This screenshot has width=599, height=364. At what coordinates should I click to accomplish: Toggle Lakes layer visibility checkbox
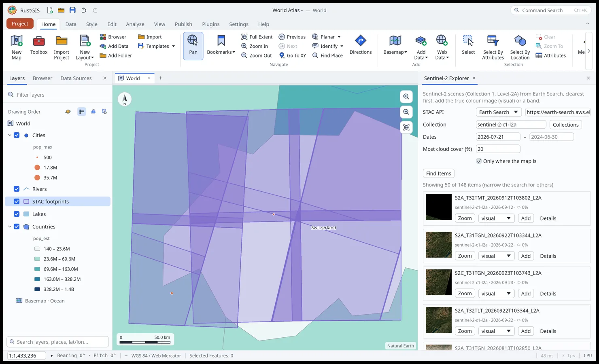pos(17,214)
